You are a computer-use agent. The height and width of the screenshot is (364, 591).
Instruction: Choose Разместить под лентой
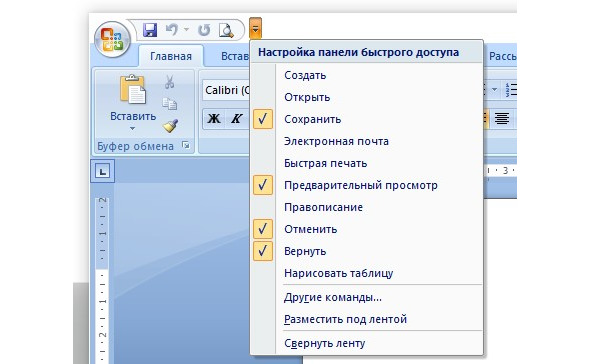pyautogui.click(x=367, y=319)
